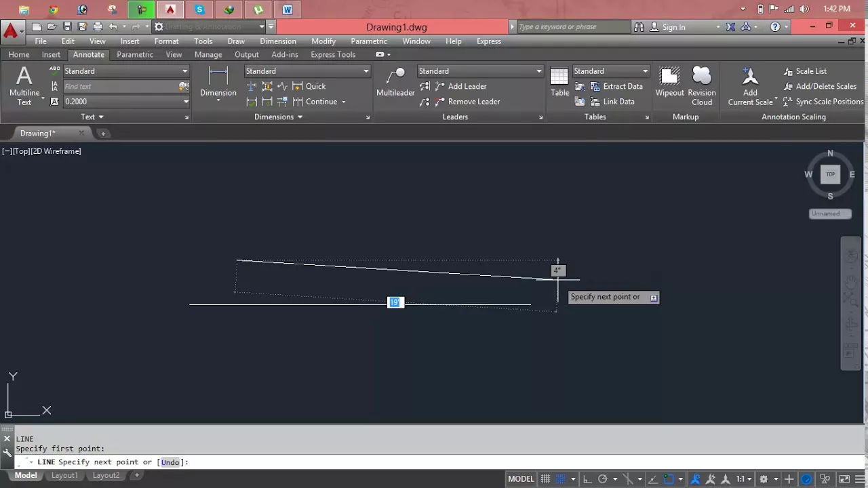Click the command line customize wrench icon
The image size is (868, 488).
pyautogui.click(x=7, y=453)
